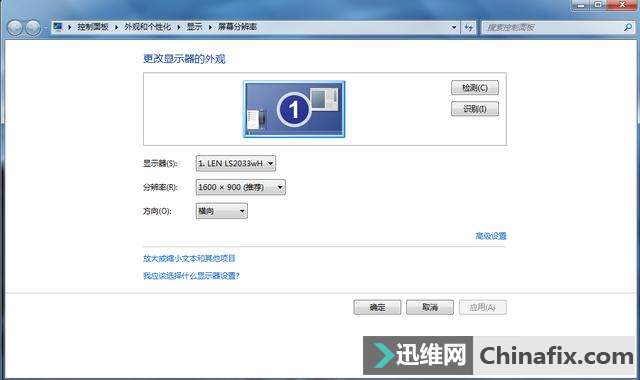Expand chevron after 控制面板 breadcrumb
This screenshot has height=380, width=640.
coord(116,27)
